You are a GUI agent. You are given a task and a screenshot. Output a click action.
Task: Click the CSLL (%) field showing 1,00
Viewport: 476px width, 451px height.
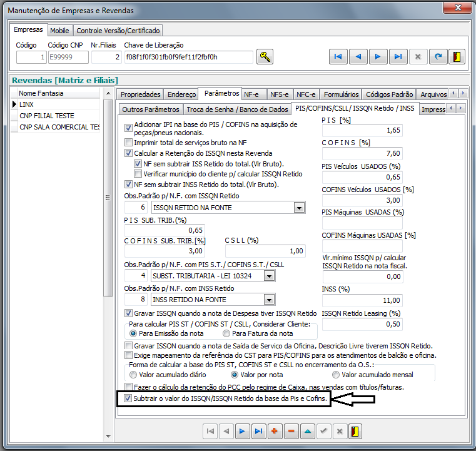(x=265, y=251)
